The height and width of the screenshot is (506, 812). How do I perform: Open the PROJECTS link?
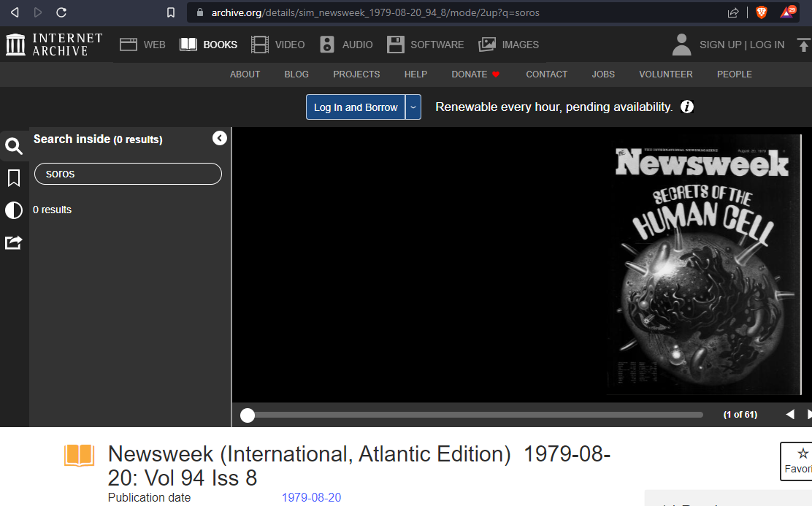356,74
